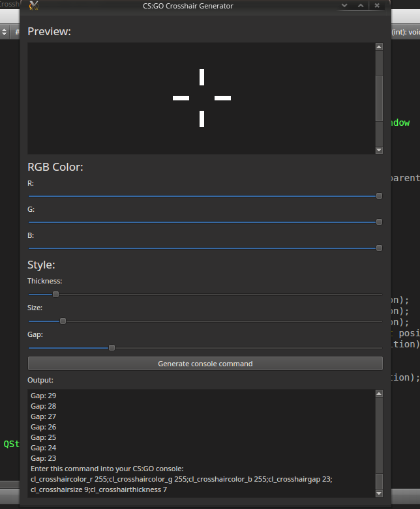Click the 'Enter this command into your CS:GO console' line

click(x=107, y=469)
